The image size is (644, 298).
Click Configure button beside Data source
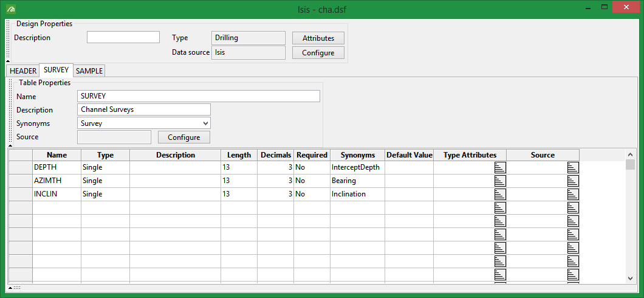point(318,53)
